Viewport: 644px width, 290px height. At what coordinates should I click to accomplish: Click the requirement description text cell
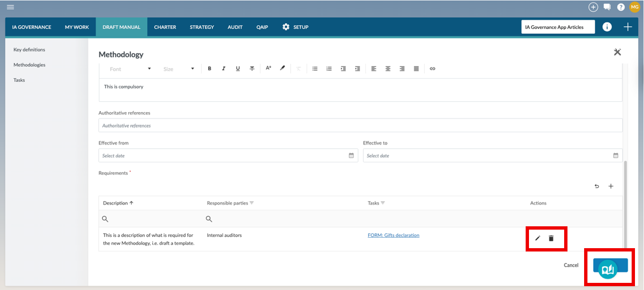pos(149,239)
